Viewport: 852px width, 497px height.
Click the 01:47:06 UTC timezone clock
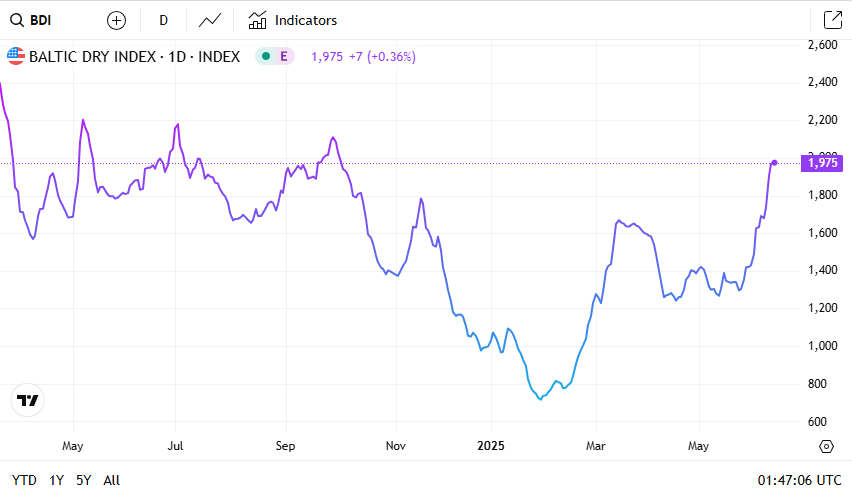799,480
